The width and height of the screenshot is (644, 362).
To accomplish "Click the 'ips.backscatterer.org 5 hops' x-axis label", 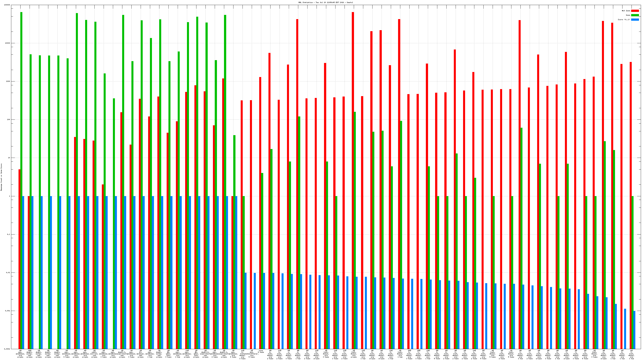I will 252,354.
